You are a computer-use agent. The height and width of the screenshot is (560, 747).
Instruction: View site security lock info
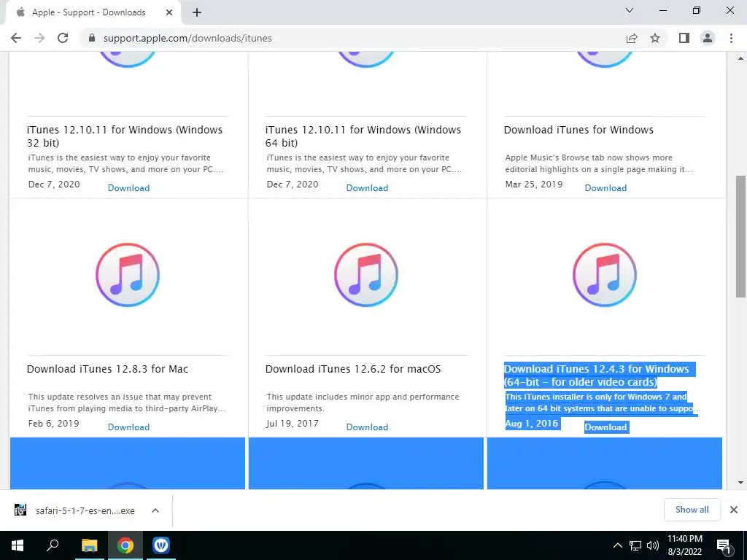click(x=92, y=38)
